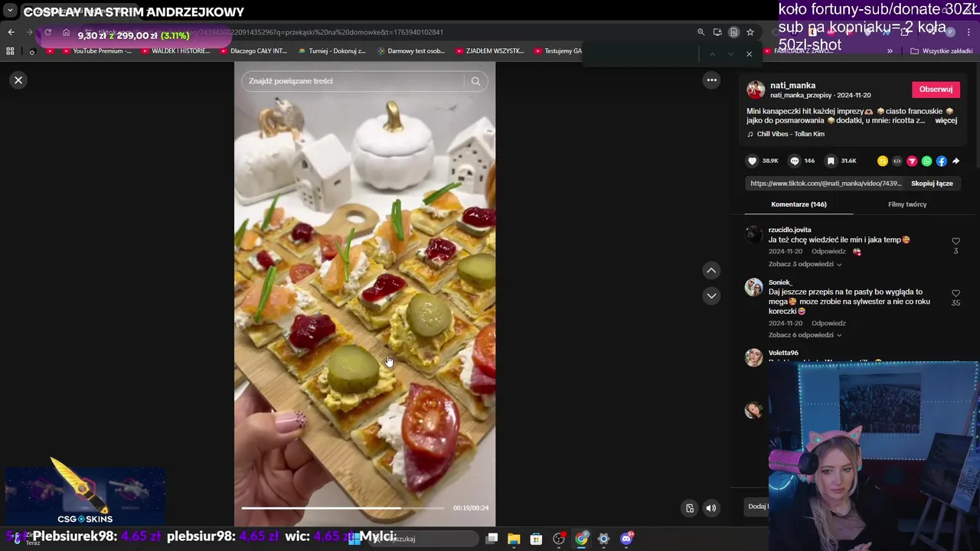Open OBS Studio from taskbar

[559, 539]
